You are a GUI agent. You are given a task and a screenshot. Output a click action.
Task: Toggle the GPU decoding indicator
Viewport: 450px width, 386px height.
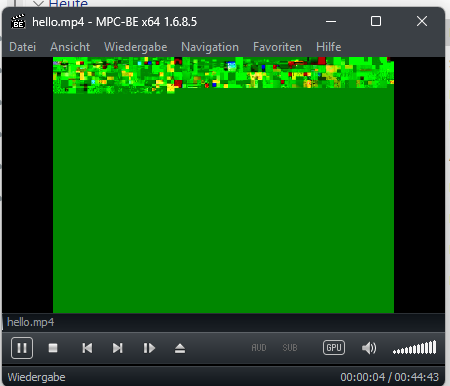point(334,348)
